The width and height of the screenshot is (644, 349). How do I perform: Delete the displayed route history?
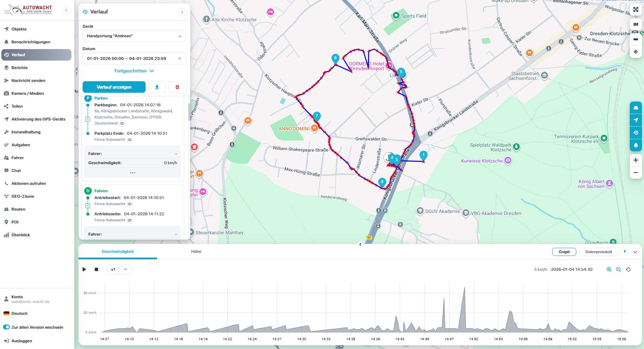pyautogui.click(x=177, y=87)
